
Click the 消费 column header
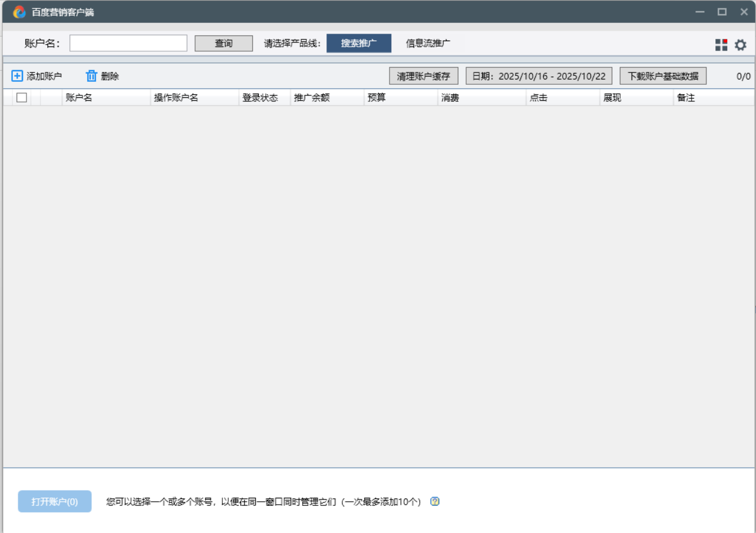(450, 97)
